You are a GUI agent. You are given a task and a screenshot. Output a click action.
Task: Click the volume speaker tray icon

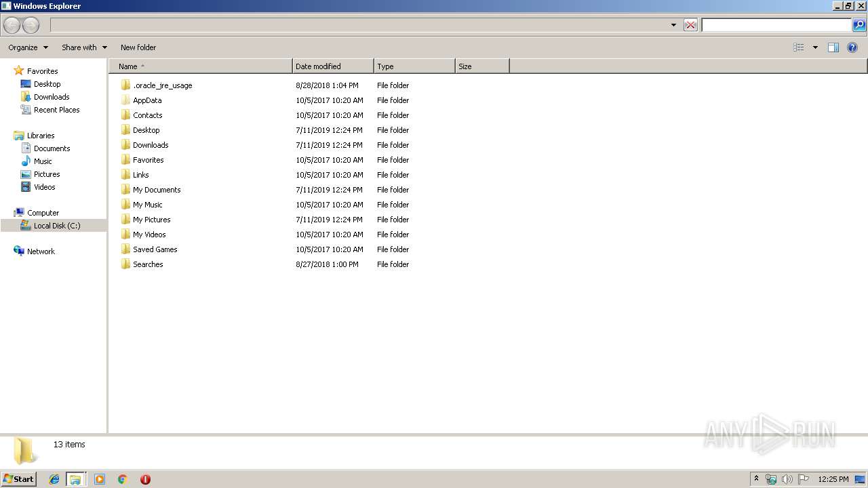787,479
